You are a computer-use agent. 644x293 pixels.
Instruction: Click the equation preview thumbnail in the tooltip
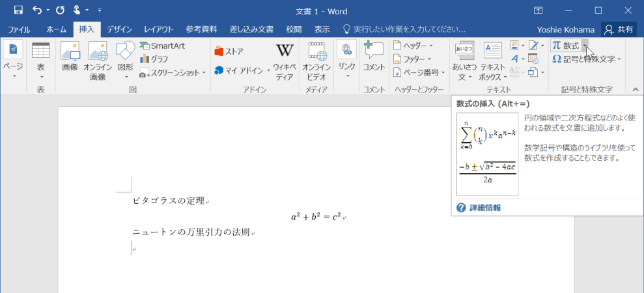click(488, 154)
